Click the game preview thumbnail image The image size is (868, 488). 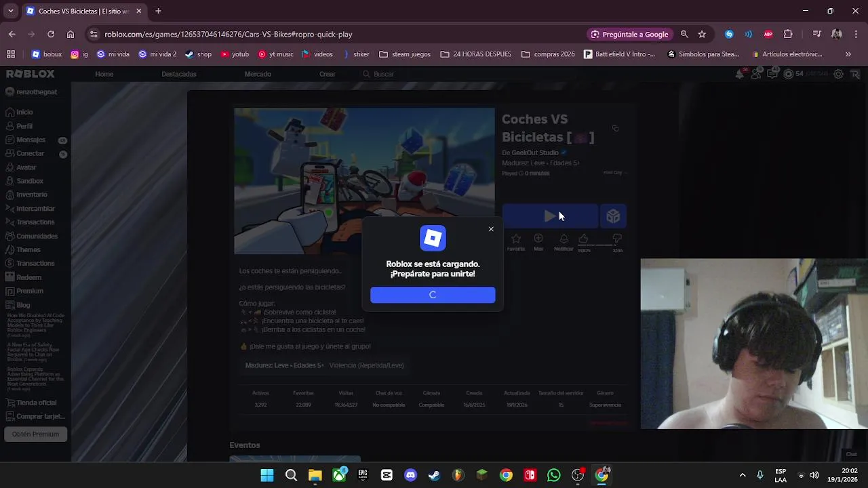coord(365,181)
